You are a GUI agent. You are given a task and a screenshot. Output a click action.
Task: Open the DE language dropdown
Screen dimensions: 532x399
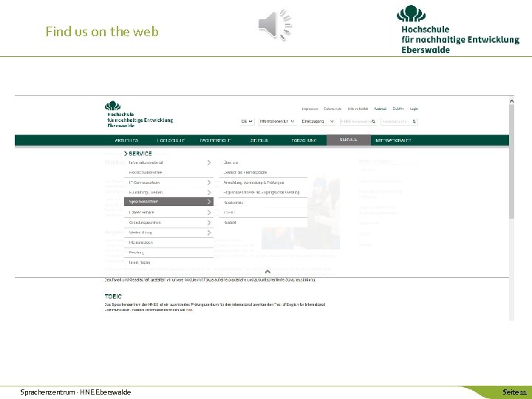click(x=247, y=121)
